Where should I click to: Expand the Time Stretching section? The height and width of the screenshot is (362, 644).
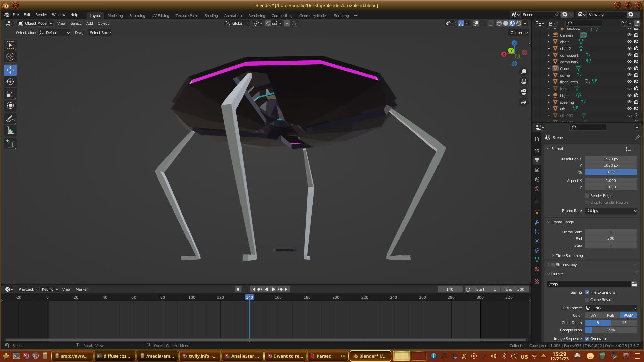tap(569, 256)
